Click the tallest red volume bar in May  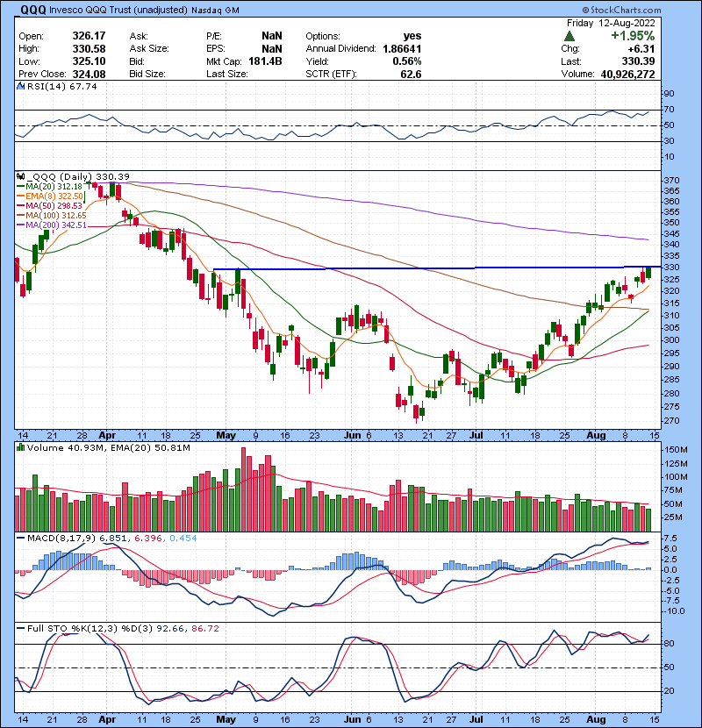click(243, 489)
